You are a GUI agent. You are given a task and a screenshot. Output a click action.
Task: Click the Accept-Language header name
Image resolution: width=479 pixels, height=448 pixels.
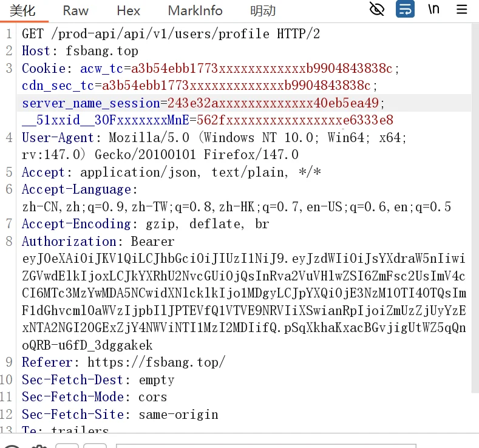click(x=76, y=189)
